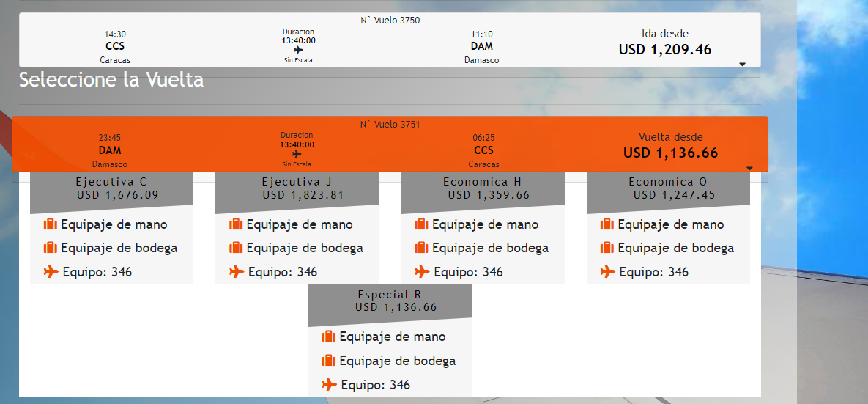This screenshot has width=868, height=404.
Task: Click 'Equipaje de mano' text in Ejecutiva C
Action: click(x=114, y=225)
